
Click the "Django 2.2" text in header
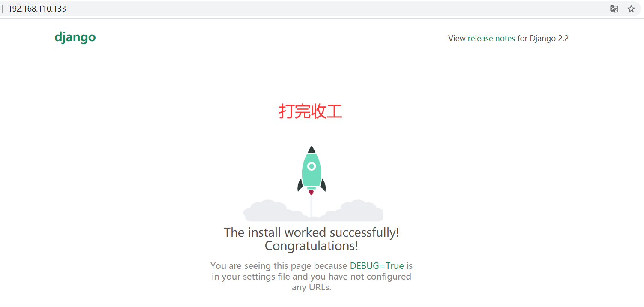click(549, 38)
